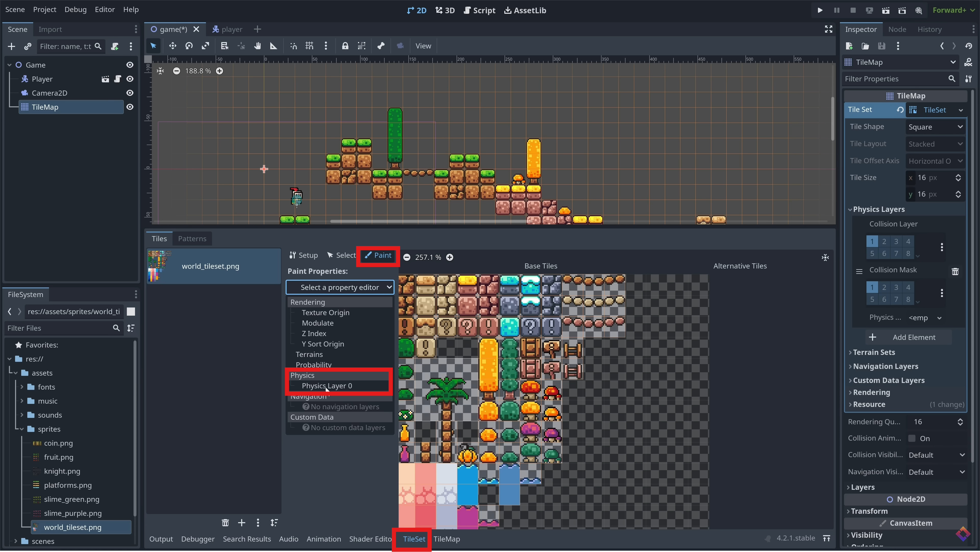Select the Rotate Mode tool
Viewport: 980px width, 552px height.
(189, 46)
